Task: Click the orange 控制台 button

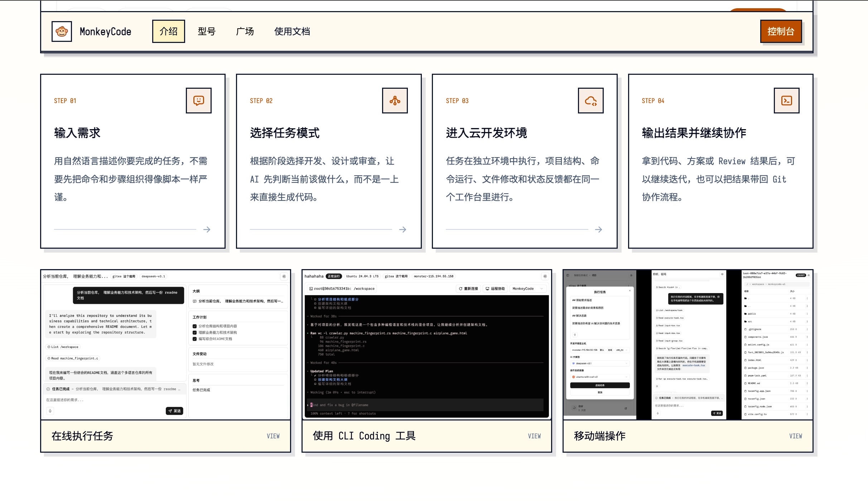Action: coord(781,31)
